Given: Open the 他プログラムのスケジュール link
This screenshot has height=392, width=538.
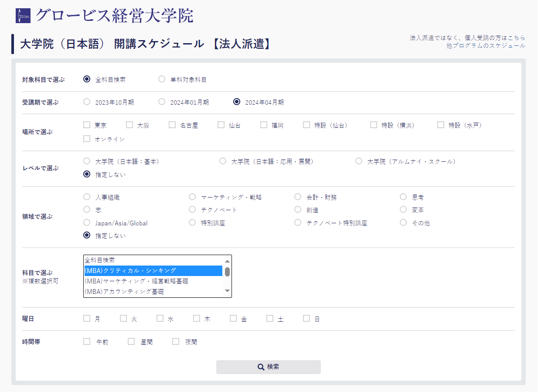Looking at the screenshot, I should pyautogui.click(x=486, y=46).
